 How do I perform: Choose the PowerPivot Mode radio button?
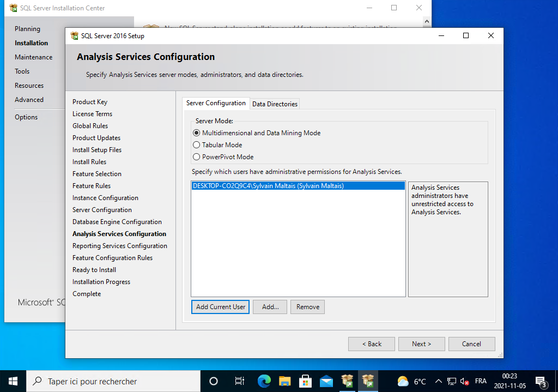197,157
